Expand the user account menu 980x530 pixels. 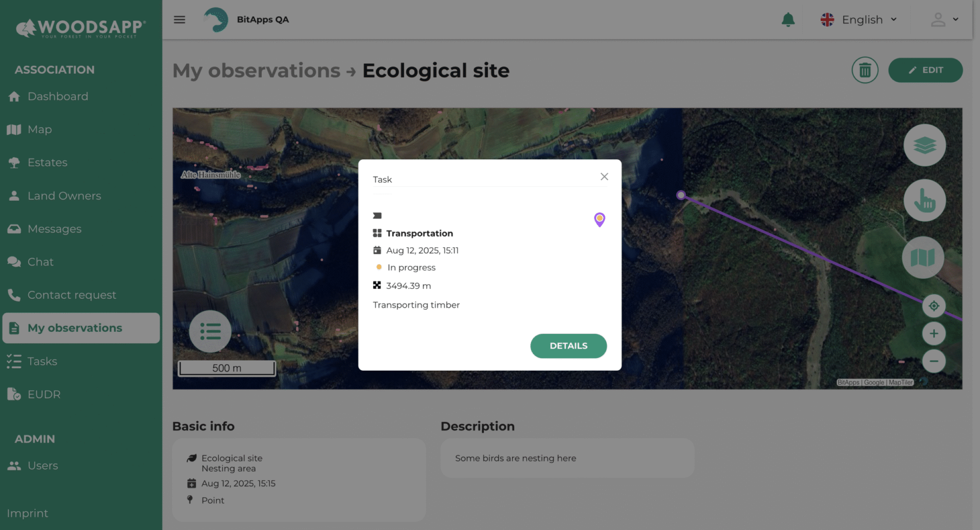[x=944, y=20]
